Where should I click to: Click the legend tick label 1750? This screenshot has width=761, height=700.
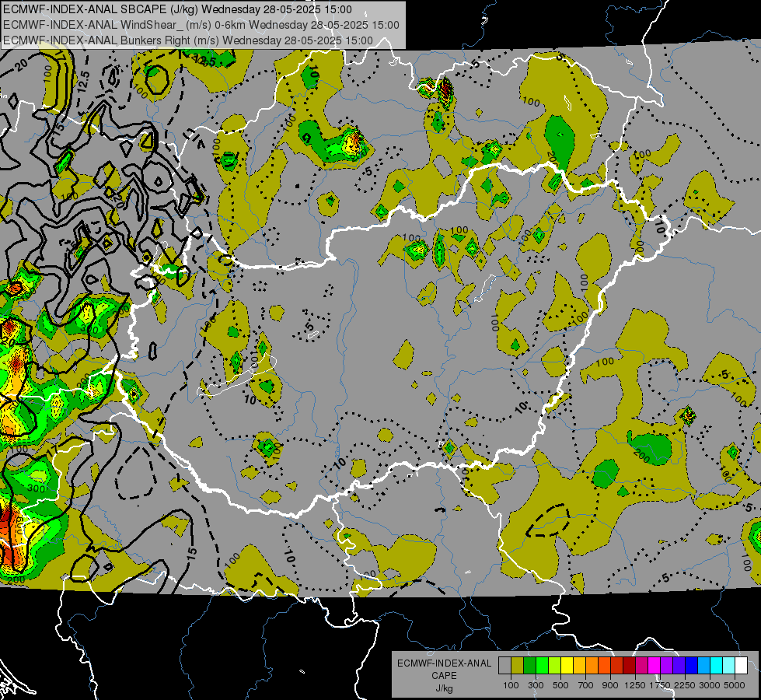click(660, 685)
